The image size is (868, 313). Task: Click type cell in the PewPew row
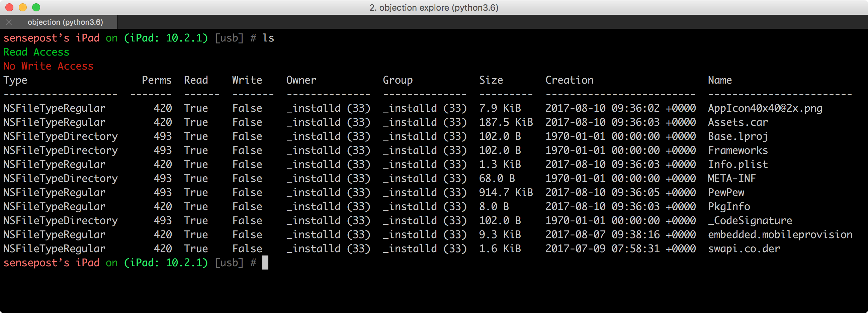point(54,193)
